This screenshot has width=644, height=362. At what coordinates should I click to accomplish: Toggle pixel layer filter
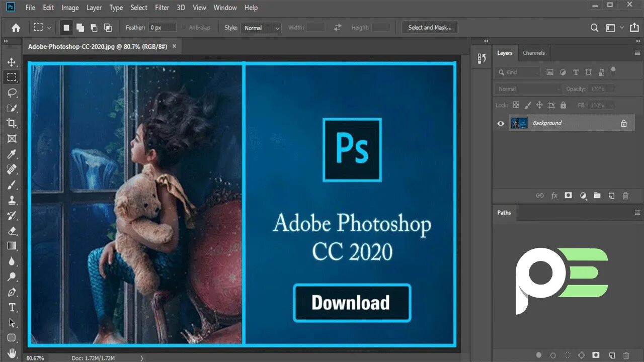[x=550, y=72]
